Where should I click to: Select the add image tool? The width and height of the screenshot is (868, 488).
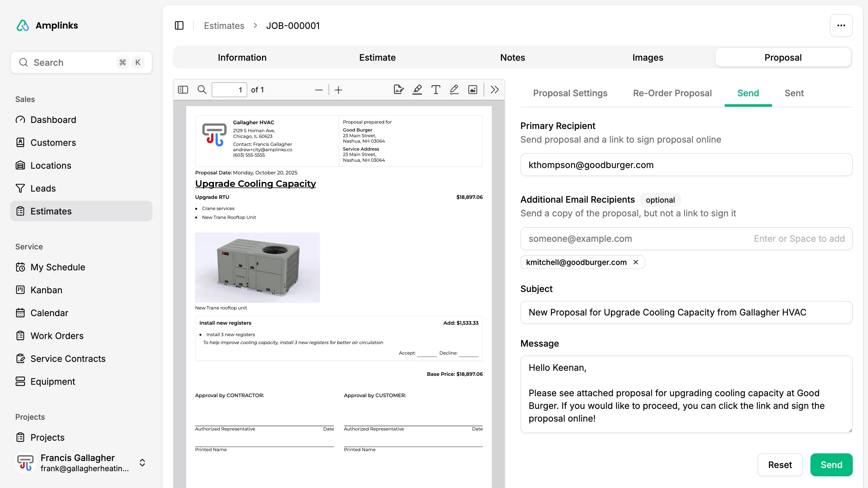473,90
